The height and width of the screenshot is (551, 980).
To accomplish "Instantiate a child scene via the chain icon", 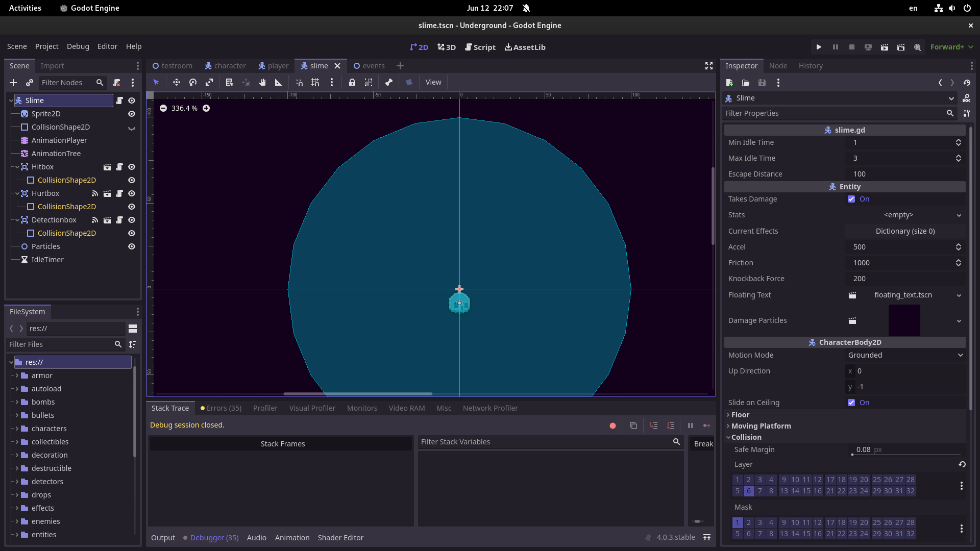I will [30, 83].
